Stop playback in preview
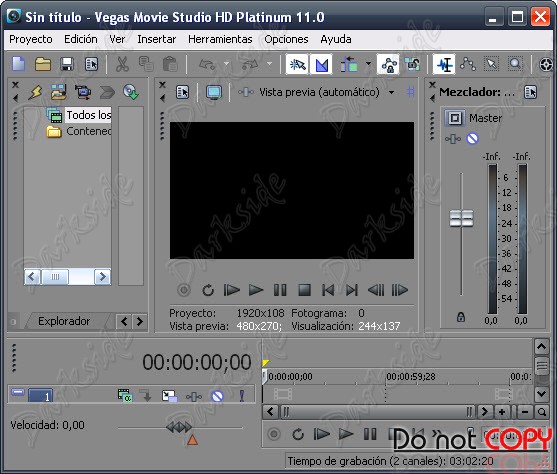This screenshot has height=474, width=557. (304, 290)
